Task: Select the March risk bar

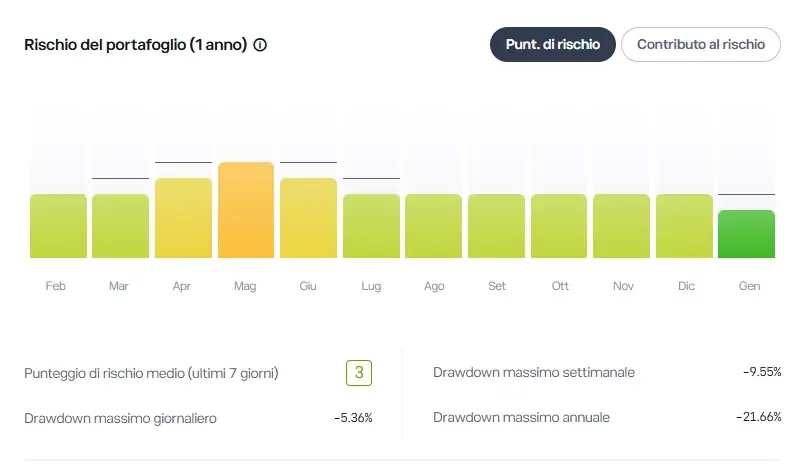Action: point(120,226)
